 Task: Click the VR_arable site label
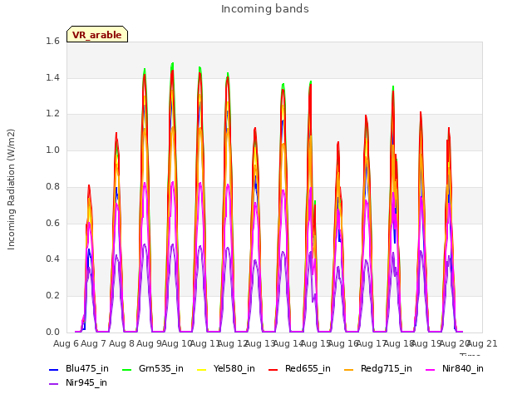(97, 35)
